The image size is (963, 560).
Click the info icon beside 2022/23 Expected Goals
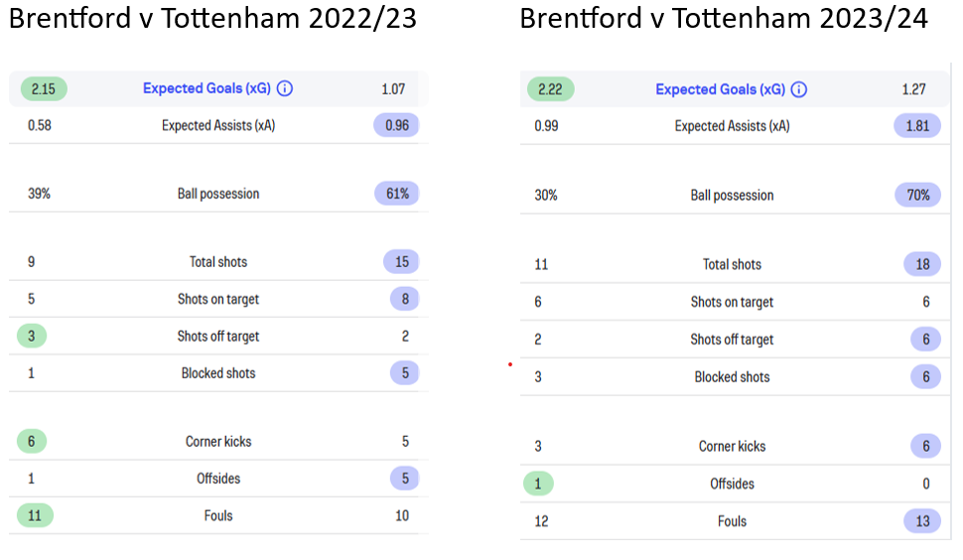coord(284,88)
